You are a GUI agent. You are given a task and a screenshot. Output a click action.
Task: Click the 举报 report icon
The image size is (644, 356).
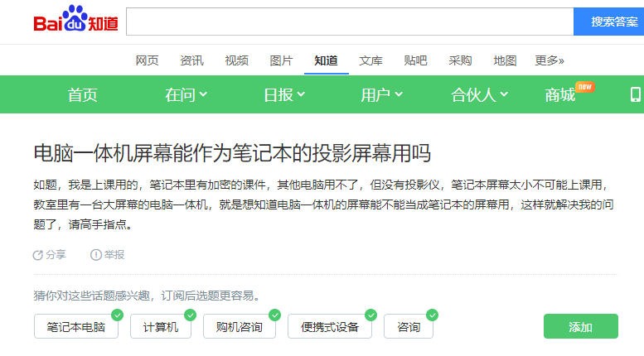(x=96, y=255)
